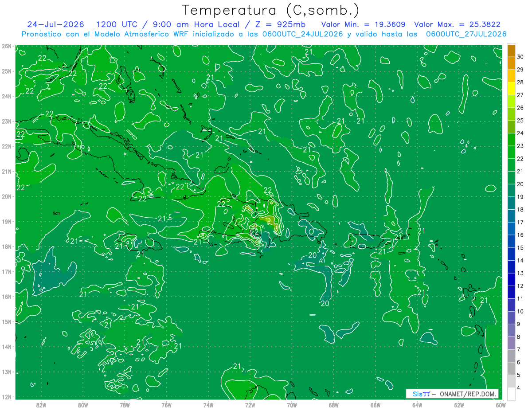Screen dimensions: 532x411
Task: Click the 26N latitude axis label
Action: (x=6, y=46)
